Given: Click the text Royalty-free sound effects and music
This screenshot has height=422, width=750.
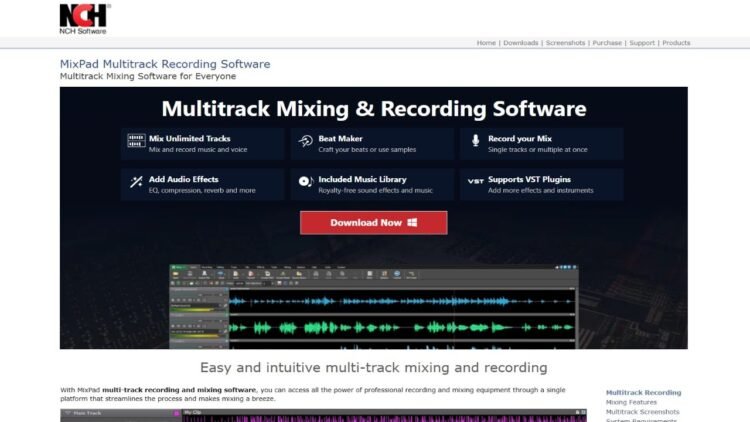Looking at the screenshot, I should [x=375, y=190].
